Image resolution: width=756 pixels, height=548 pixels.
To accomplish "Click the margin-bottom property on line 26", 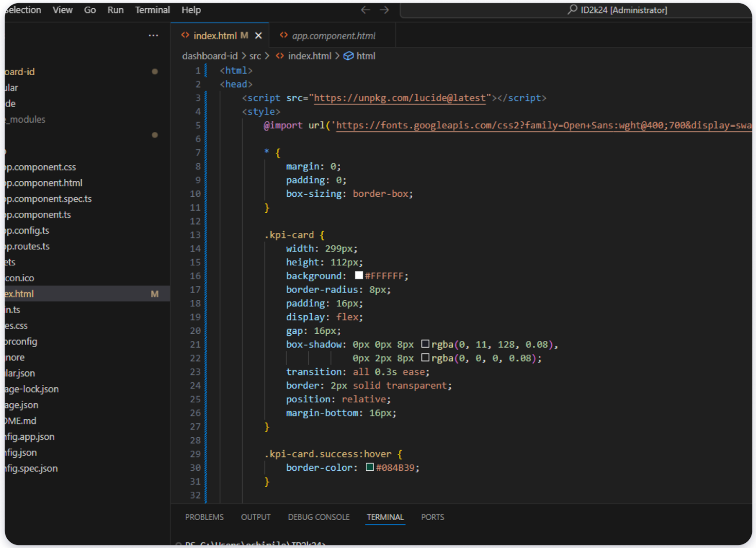I will pos(322,413).
